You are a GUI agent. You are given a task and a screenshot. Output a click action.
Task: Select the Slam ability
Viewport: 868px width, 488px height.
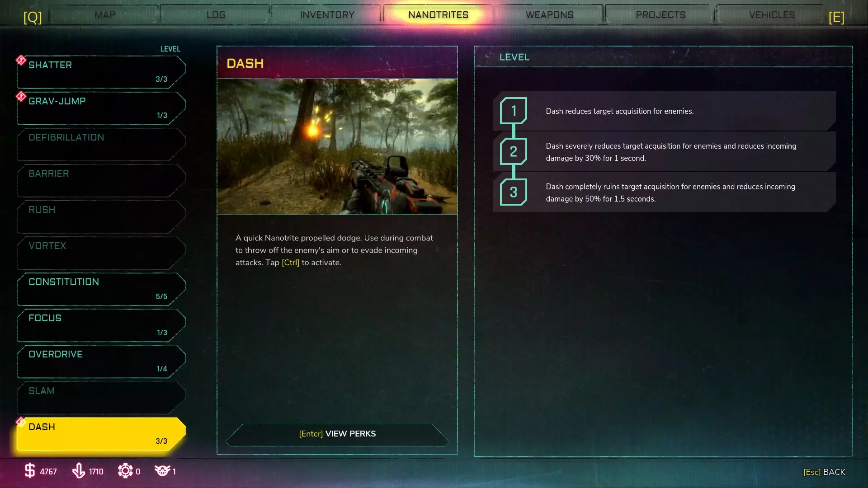[x=101, y=398]
